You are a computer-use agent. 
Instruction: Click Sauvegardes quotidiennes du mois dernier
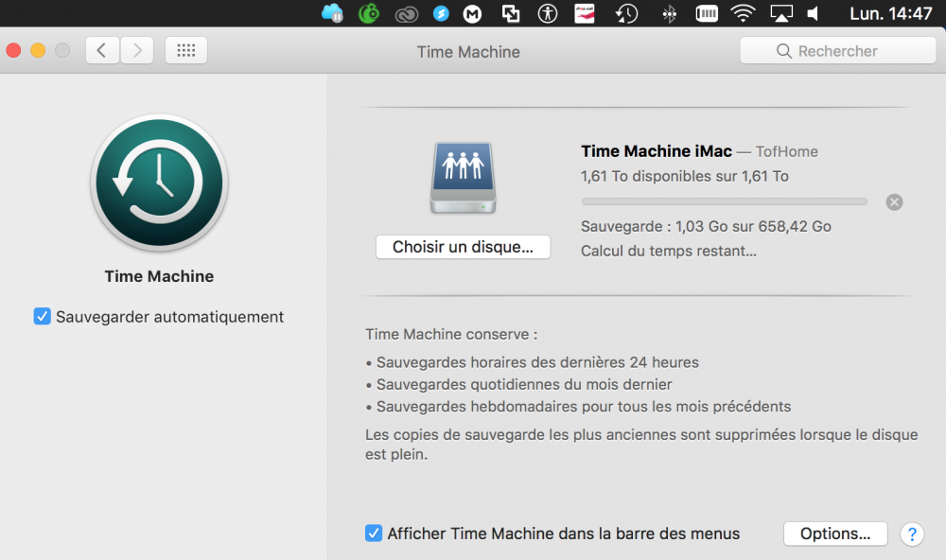[x=524, y=384]
